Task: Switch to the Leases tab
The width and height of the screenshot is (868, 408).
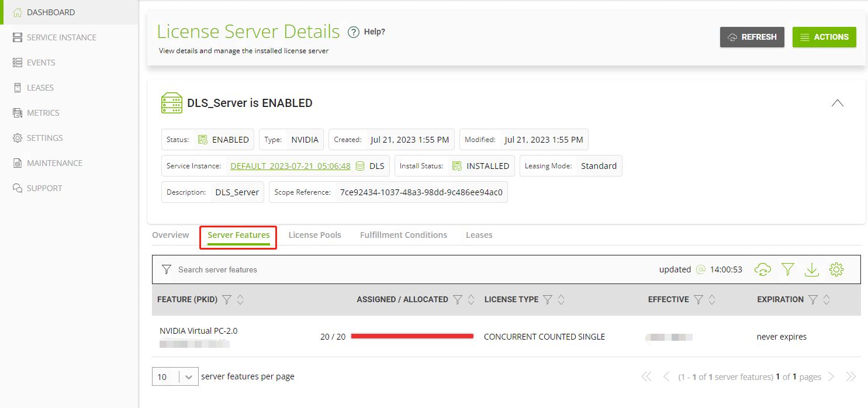Action: coord(479,235)
